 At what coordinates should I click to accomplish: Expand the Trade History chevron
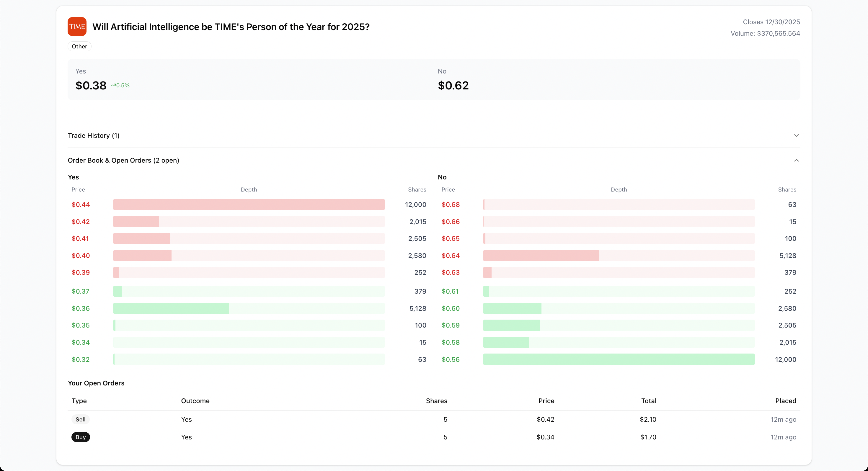click(x=796, y=135)
